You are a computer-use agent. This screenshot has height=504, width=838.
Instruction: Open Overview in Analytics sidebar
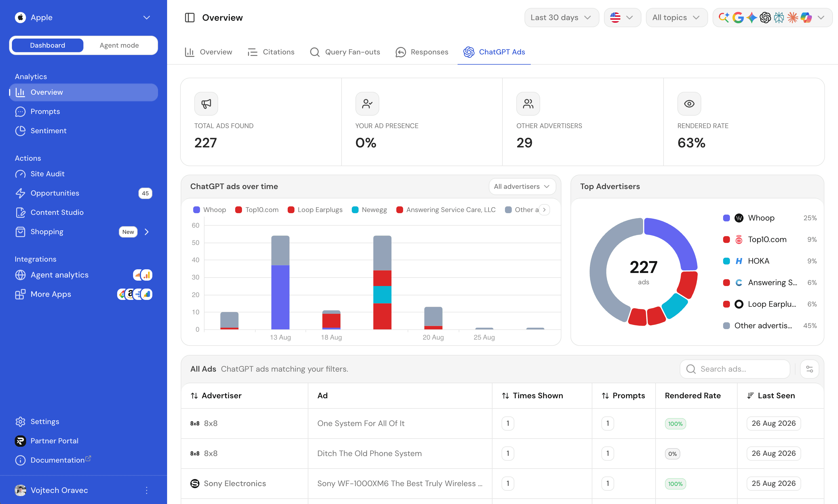click(84, 92)
